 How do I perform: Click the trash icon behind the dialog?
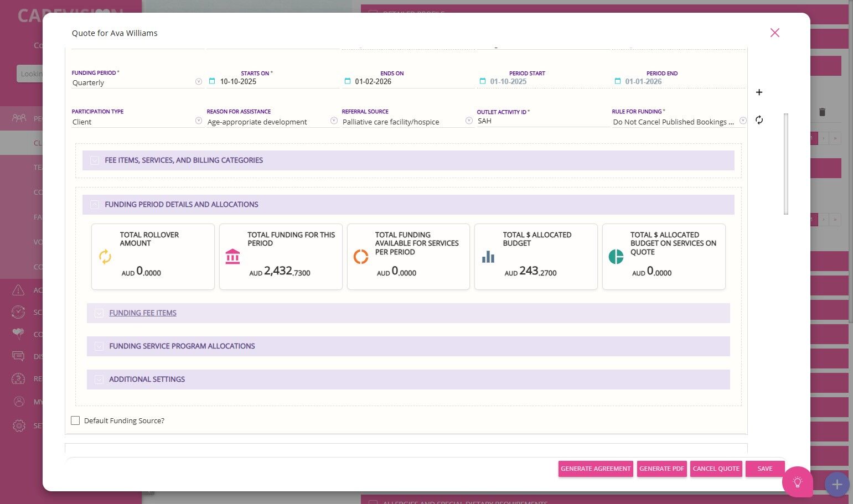822,112
